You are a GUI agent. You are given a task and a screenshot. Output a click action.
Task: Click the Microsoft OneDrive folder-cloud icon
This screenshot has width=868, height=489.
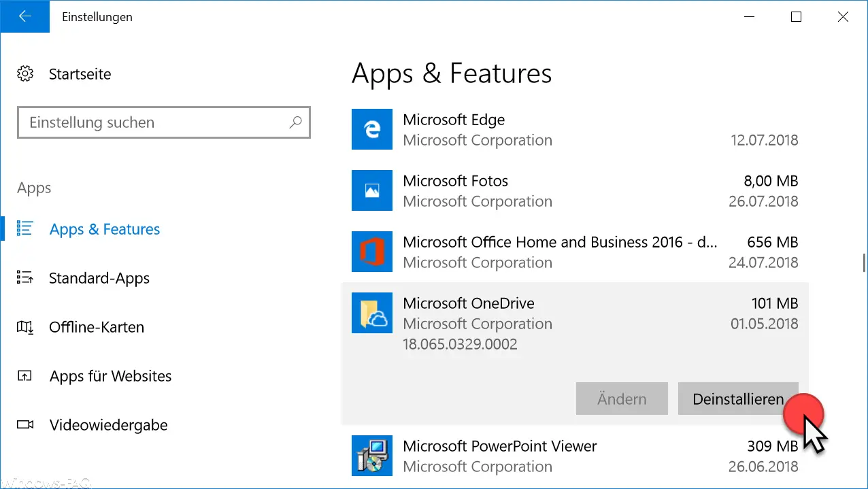(x=372, y=313)
